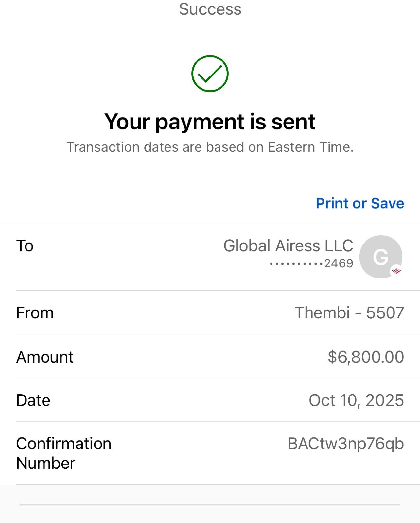This screenshot has width=420, height=523.
Task: Tap the Confirmation Number label
Action: click(63, 453)
